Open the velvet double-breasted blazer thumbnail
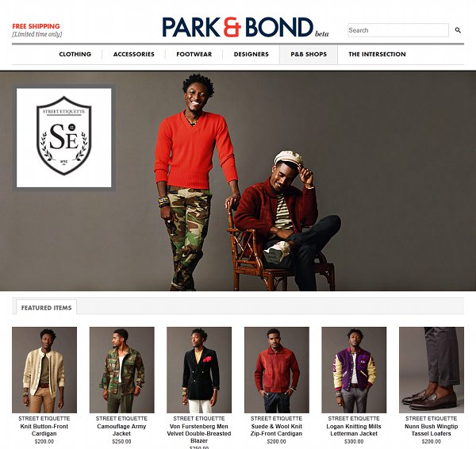Screen dimensions: 476x449 (x=199, y=370)
